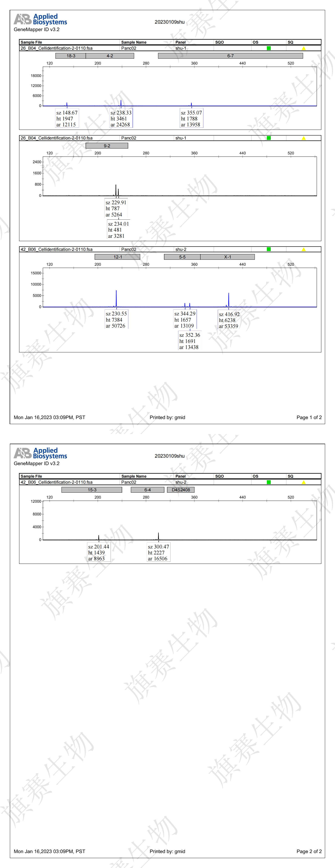This screenshot has height=868, width=335.
Task: Click peak label 'sz 344.29'
Action: tap(185, 314)
